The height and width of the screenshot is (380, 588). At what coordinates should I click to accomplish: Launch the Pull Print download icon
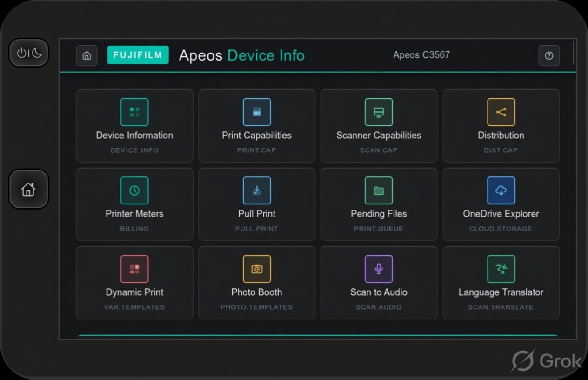click(x=257, y=190)
